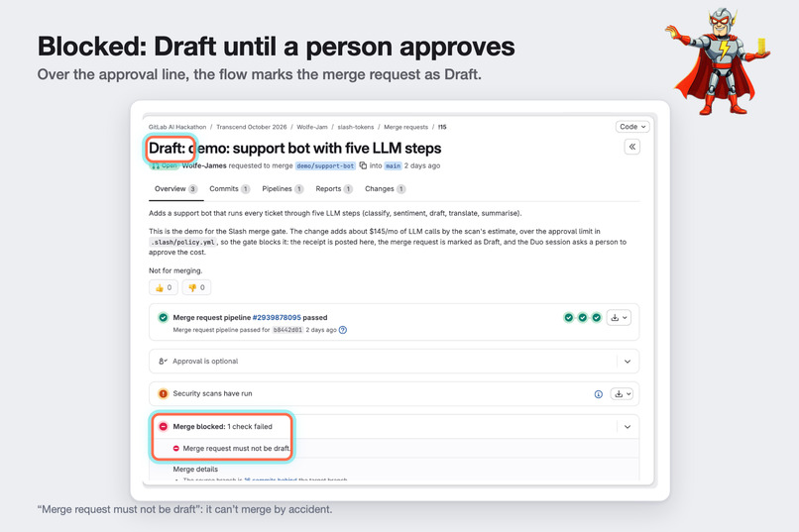Click 'Security scans have run' text
This screenshot has height=532, width=799.
(212, 393)
